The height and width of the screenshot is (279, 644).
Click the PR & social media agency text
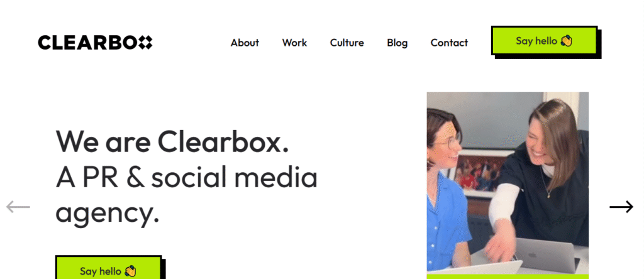tap(186, 195)
